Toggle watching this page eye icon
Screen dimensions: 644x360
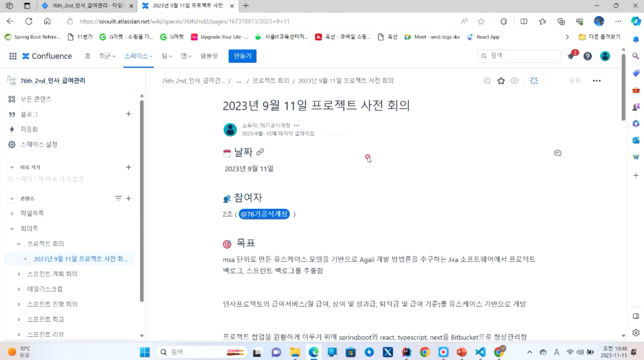[x=515, y=81]
